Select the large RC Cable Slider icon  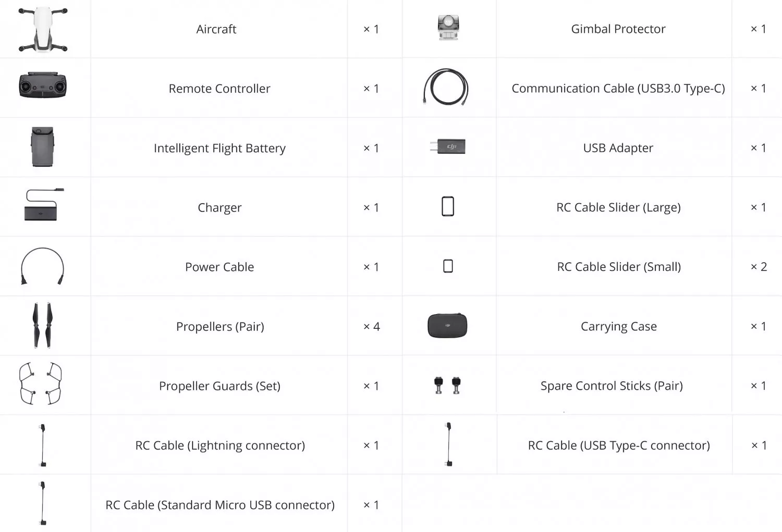pyautogui.click(x=448, y=206)
